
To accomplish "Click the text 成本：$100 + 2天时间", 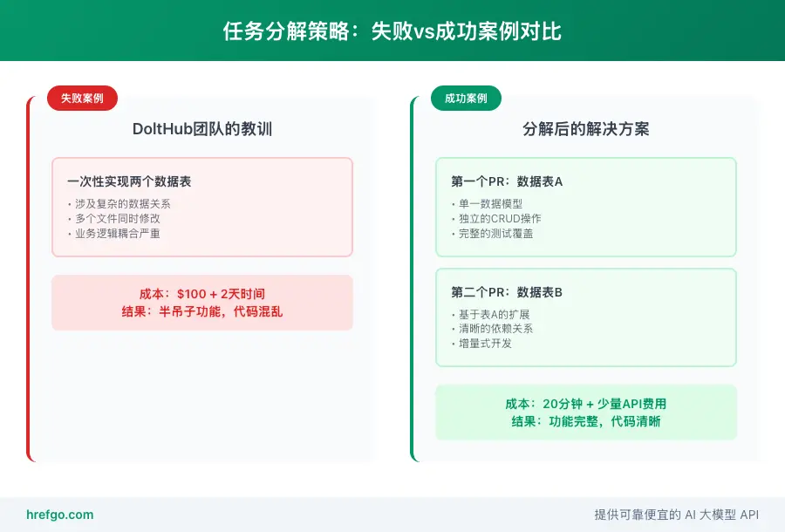I will pos(202,294).
